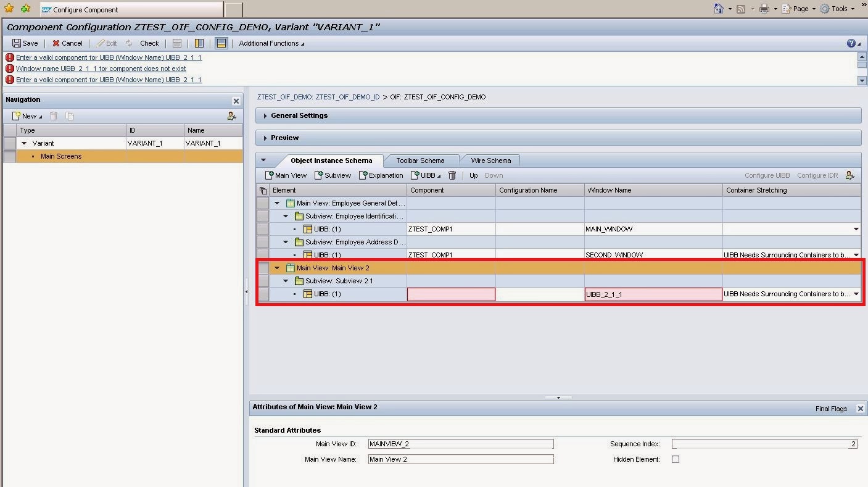Open the Additional Functions dropdown

271,43
